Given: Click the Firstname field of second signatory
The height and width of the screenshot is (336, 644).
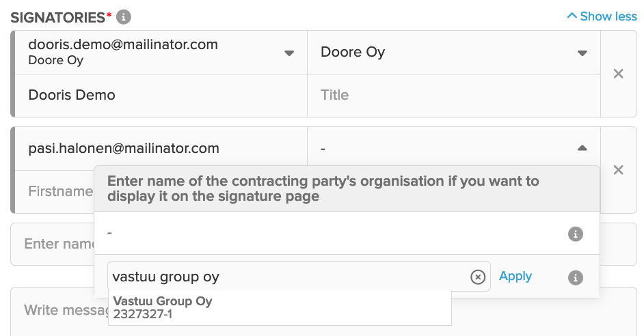Looking at the screenshot, I should pos(55,192).
